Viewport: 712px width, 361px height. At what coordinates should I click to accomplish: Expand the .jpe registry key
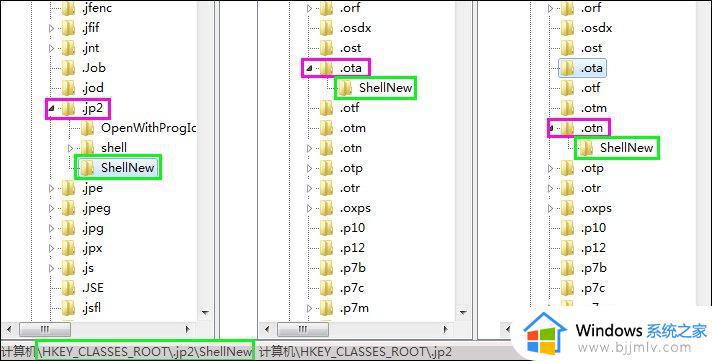click(51, 188)
